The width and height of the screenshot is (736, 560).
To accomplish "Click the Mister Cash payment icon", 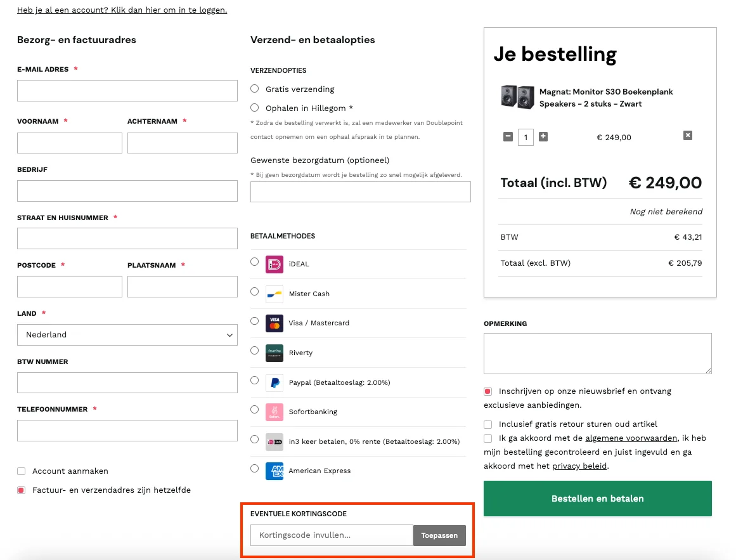I will (273, 293).
